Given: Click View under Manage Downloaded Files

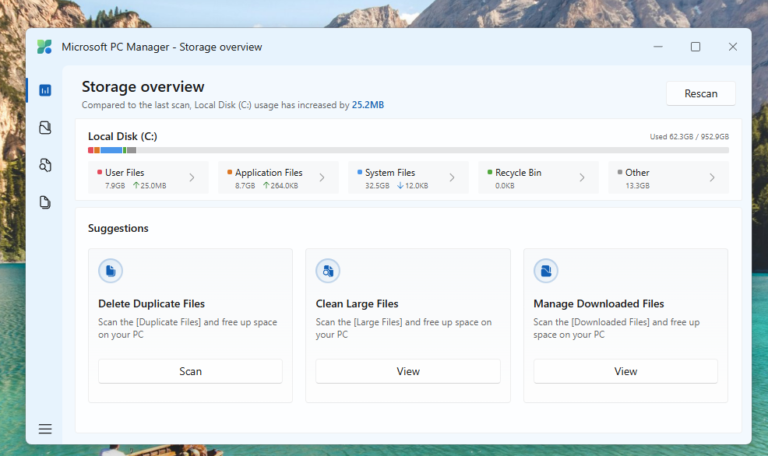Looking at the screenshot, I should (x=625, y=371).
